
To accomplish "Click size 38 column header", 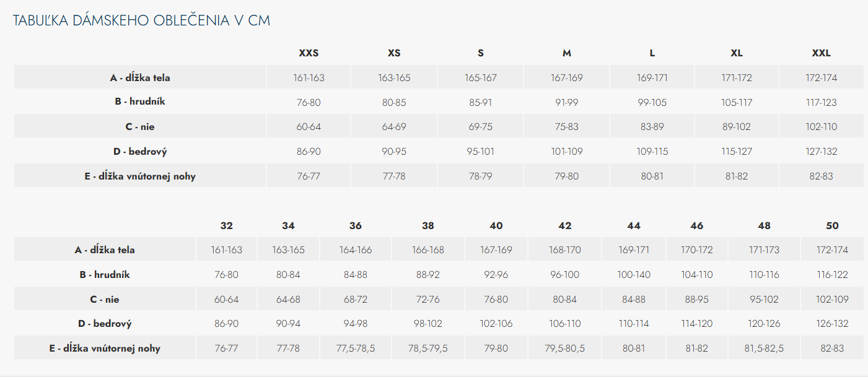I will 427,226.
